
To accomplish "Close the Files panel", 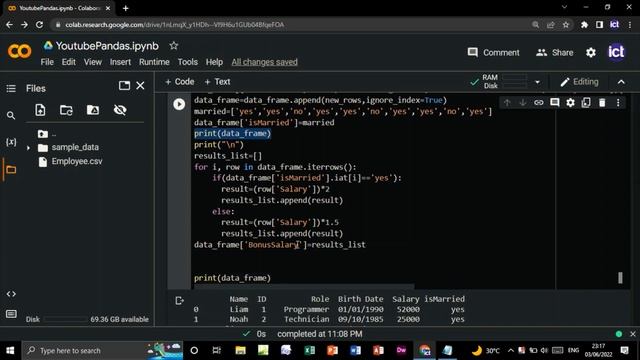I will [140, 85].
